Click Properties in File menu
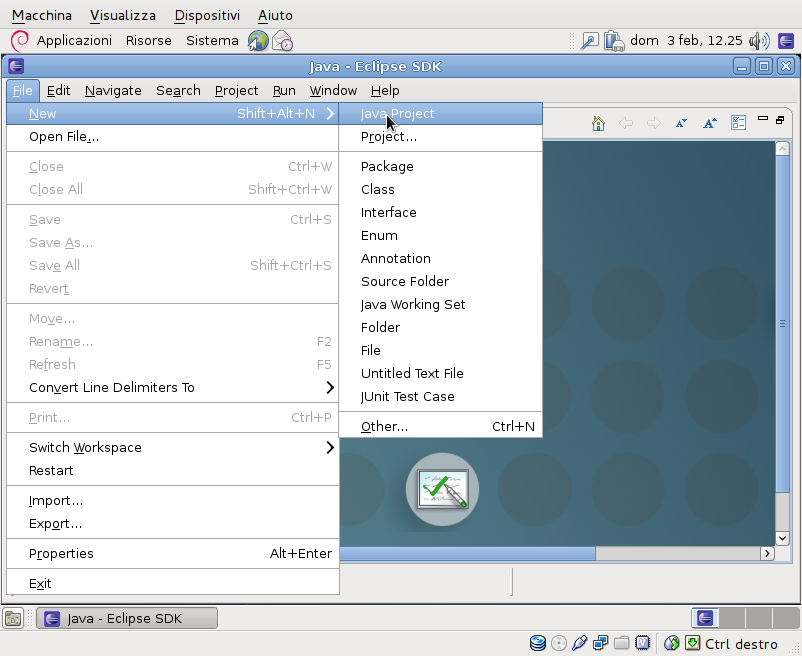This screenshot has width=802, height=656. (173, 554)
